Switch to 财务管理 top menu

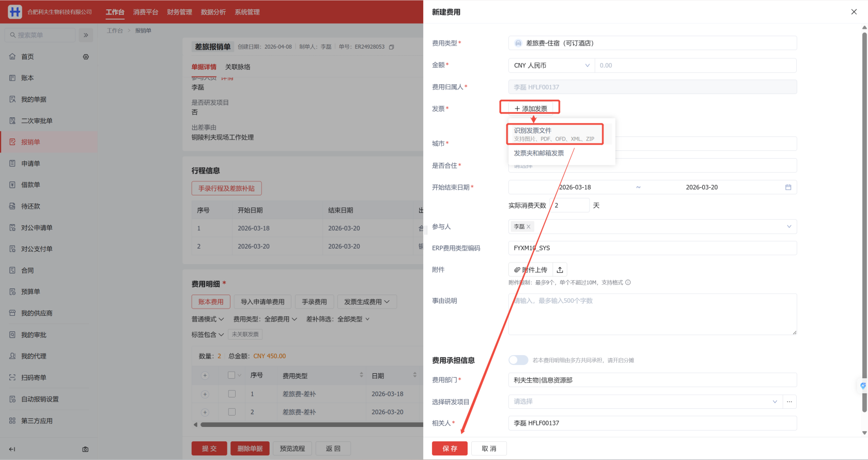179,12
